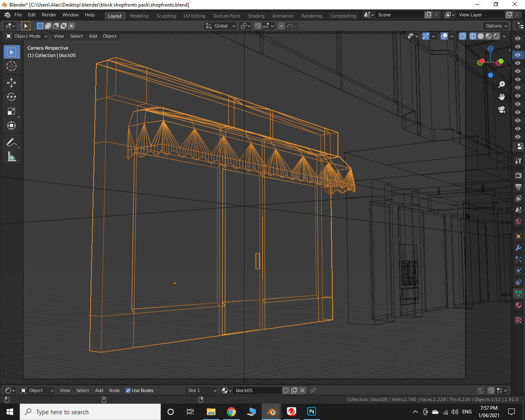Click the viewport zoom magnifier icon
This screenshot has width=525, height=420.
502,84
